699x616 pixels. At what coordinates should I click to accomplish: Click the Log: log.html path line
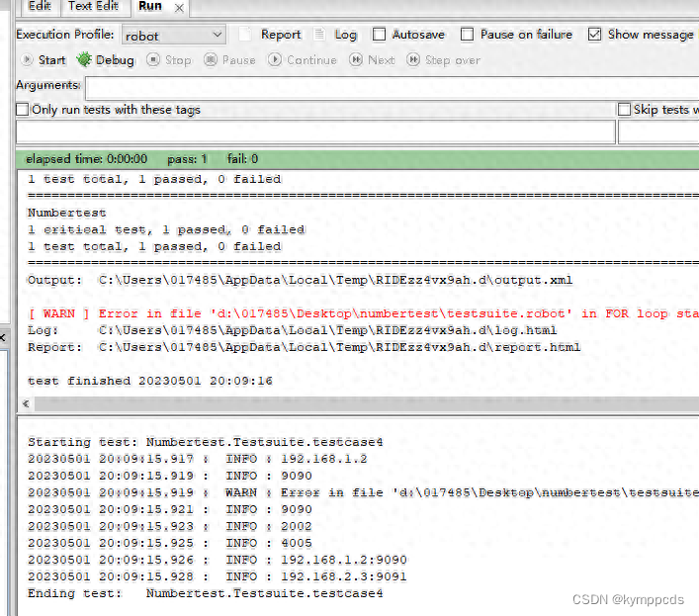[x=293, y=330]
